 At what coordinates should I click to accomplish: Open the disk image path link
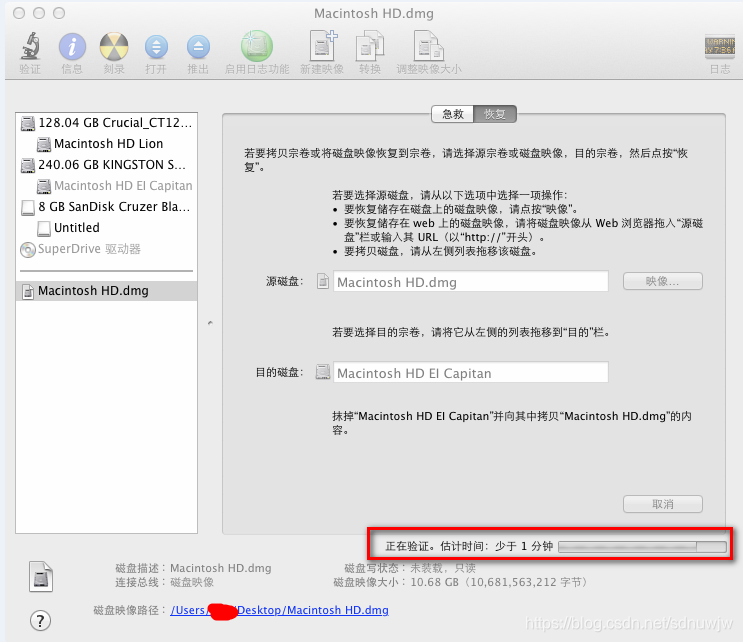pos(279,610)
